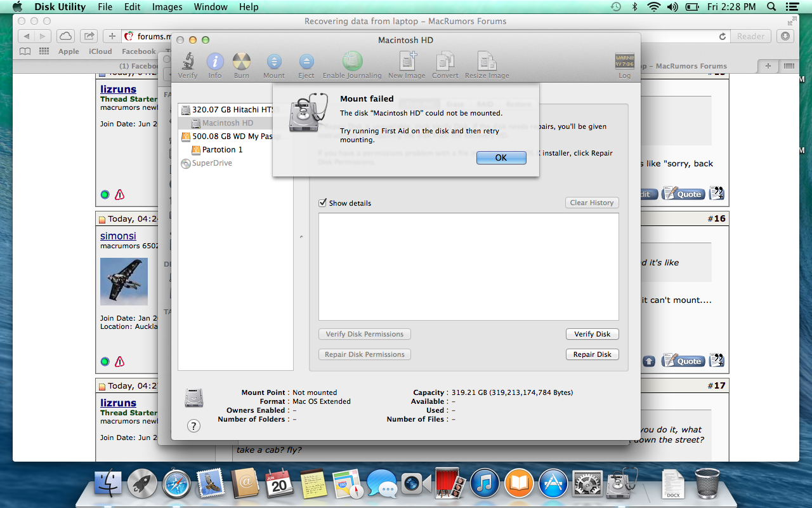Open Safari's Top Sites grid icon

point(44,51)
